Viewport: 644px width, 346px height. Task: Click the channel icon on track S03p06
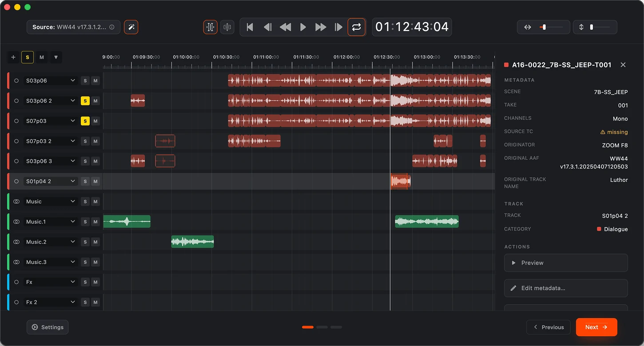tap(16, 81)
